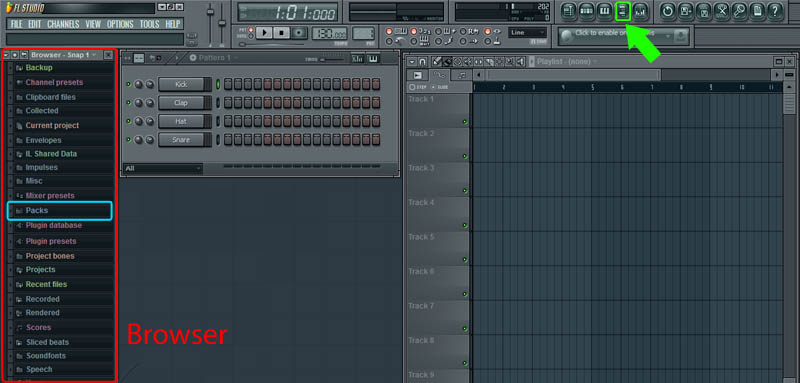Screen dimensions: 800x383
Task: Click the Playlist horizontal scrollbar
Action: pos(573,75)
